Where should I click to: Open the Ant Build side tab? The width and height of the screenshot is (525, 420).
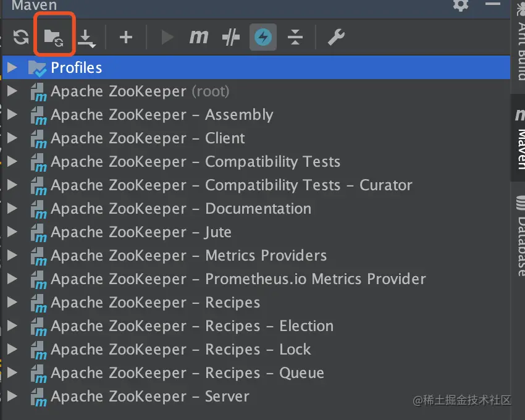pyautogui.click(x=520, y=42)
